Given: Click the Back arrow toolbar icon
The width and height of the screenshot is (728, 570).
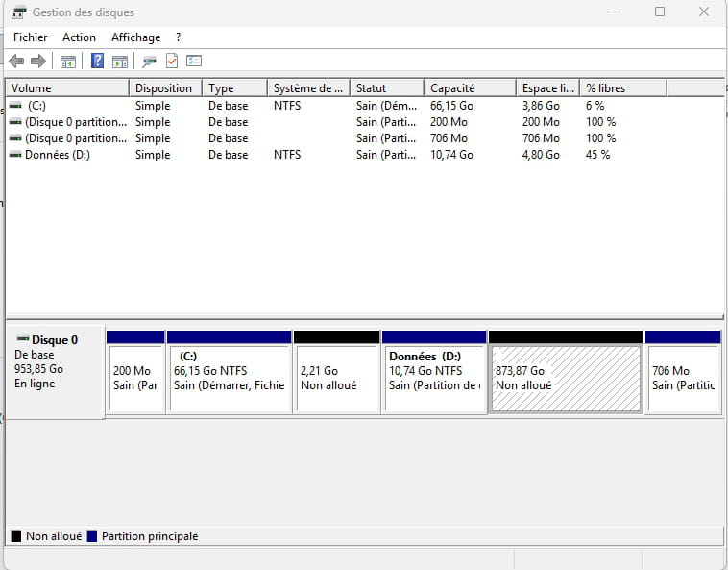Looking at the screenshot, I should (x=16, y=62).
